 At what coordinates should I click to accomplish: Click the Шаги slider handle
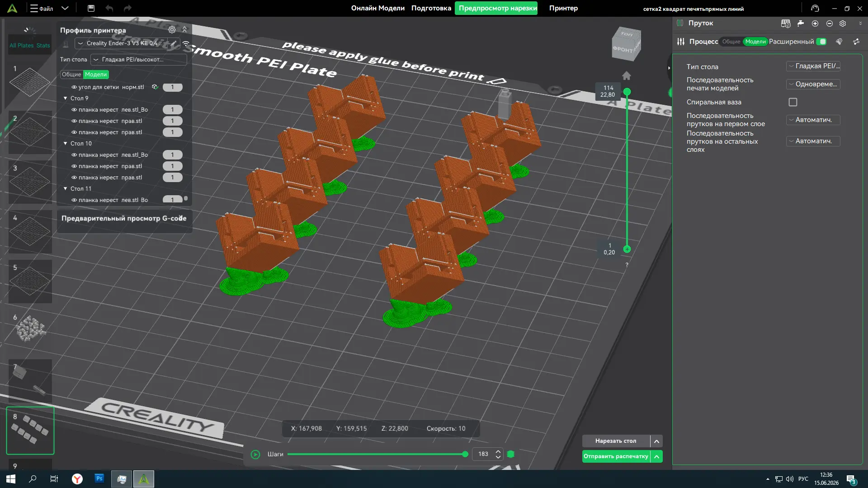click(x=465, y=454)
